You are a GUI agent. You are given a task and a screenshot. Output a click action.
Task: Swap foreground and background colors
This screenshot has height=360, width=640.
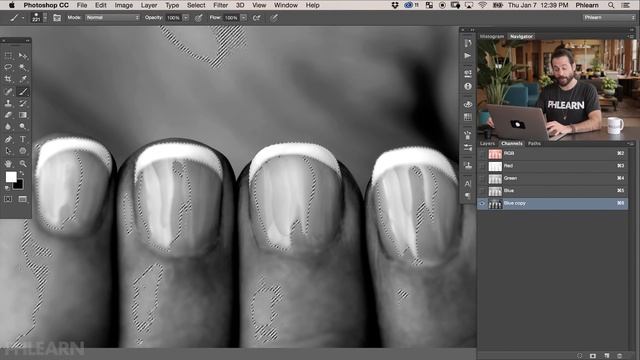[x=22, y=173]
